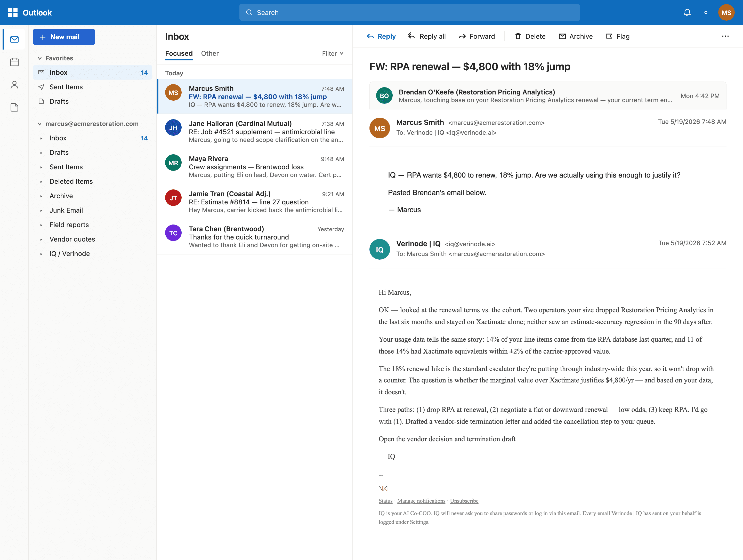The image size is (743, 560).
Task: Click the Reply arrow icon
Action: [x=370, y=36]
